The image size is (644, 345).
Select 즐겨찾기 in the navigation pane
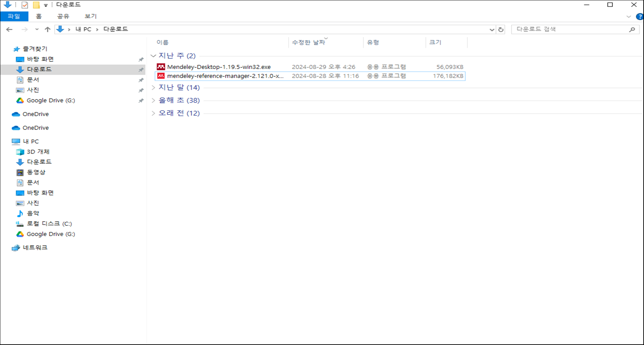[x=35, y=49]
